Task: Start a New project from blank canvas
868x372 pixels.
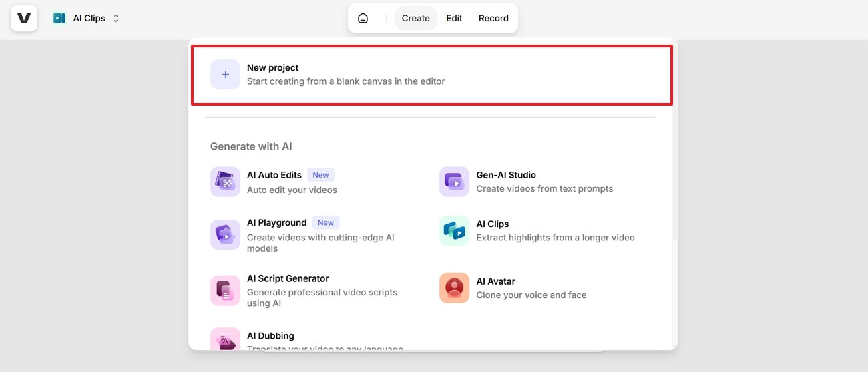Action: click(x=345, y=75)
